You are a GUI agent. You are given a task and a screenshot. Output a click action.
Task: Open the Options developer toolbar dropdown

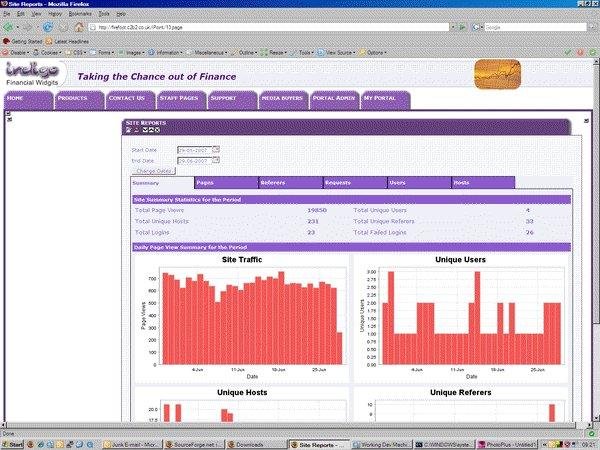373,52
